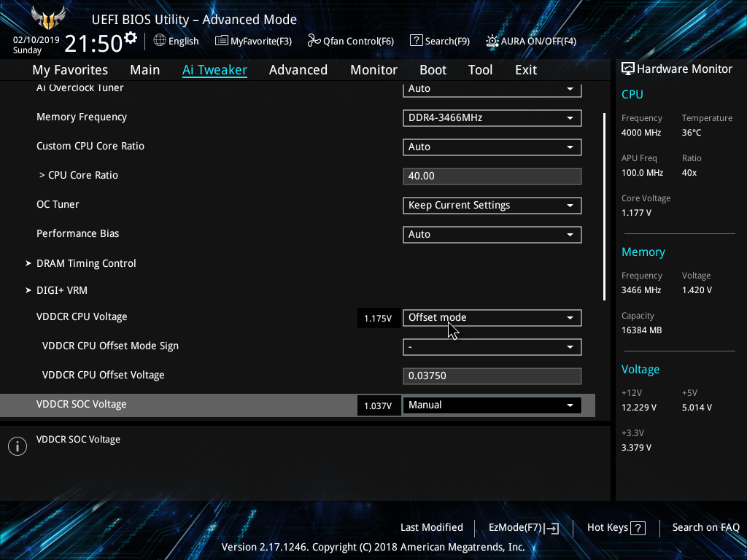
Task: Select VDDCR SOC Voltage row label
Action: tap(82, 404)
